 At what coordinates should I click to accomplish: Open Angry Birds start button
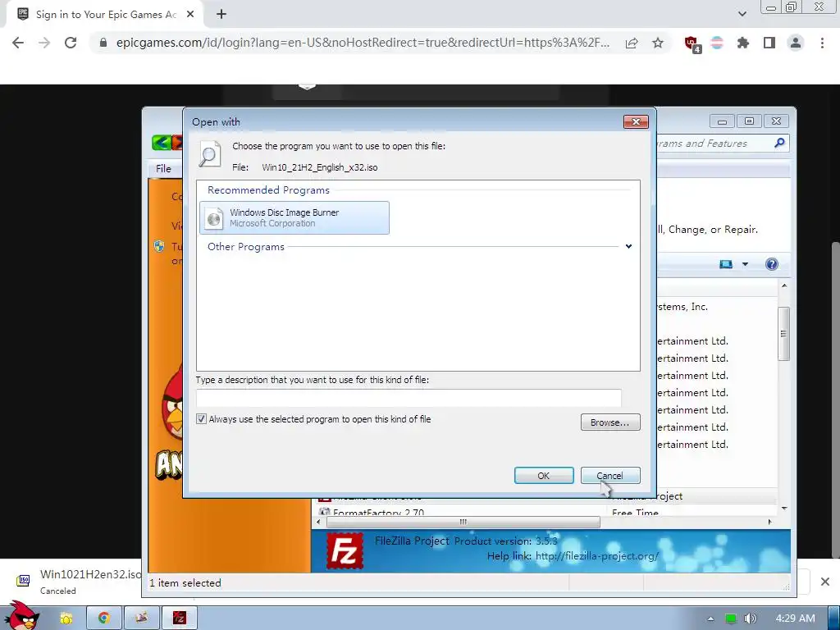click(x=22, y=615)
